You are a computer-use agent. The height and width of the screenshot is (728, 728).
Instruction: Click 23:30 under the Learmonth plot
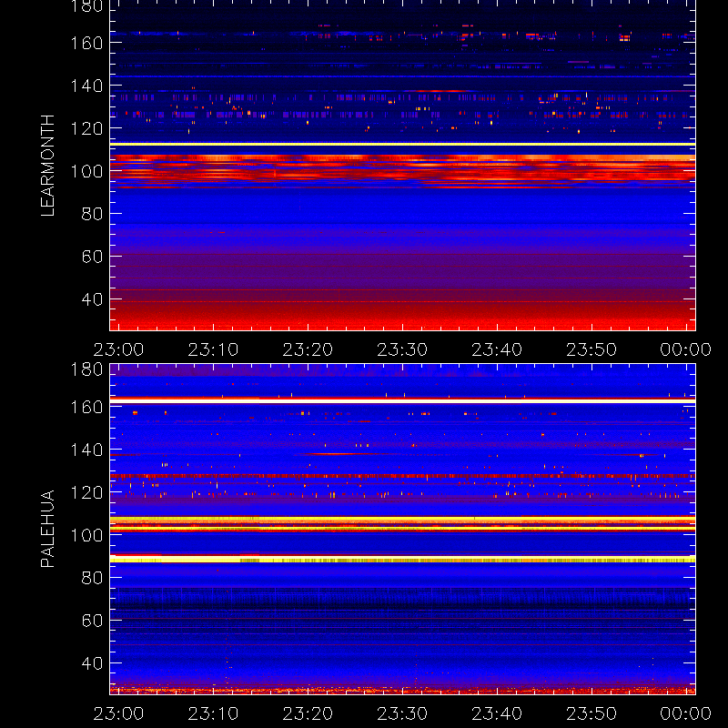click(402, 349)
